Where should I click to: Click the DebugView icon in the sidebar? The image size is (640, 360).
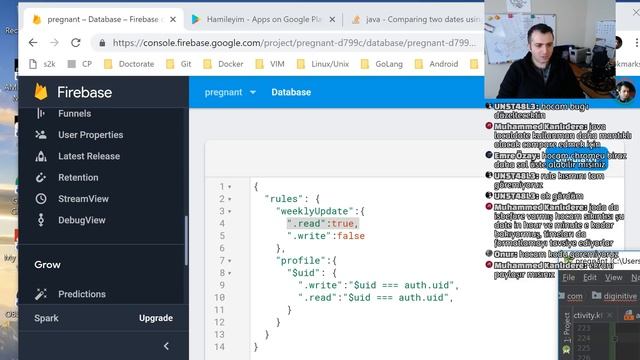click(41, 220)
